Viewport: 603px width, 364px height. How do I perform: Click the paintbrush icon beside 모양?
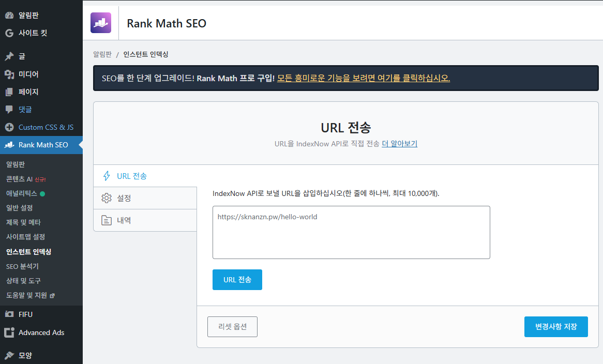coord(9,356)
